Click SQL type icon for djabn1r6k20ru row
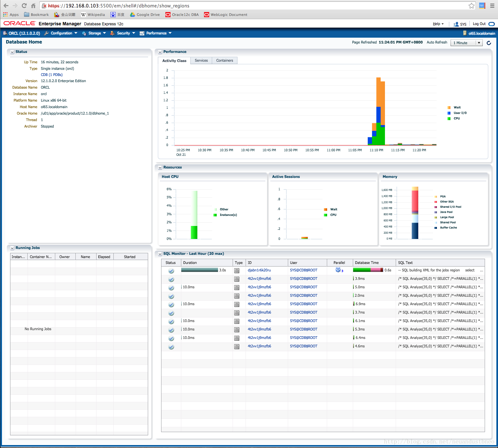Image resolution: width=498 pixels, height=448 pixels. click(236, 270)
